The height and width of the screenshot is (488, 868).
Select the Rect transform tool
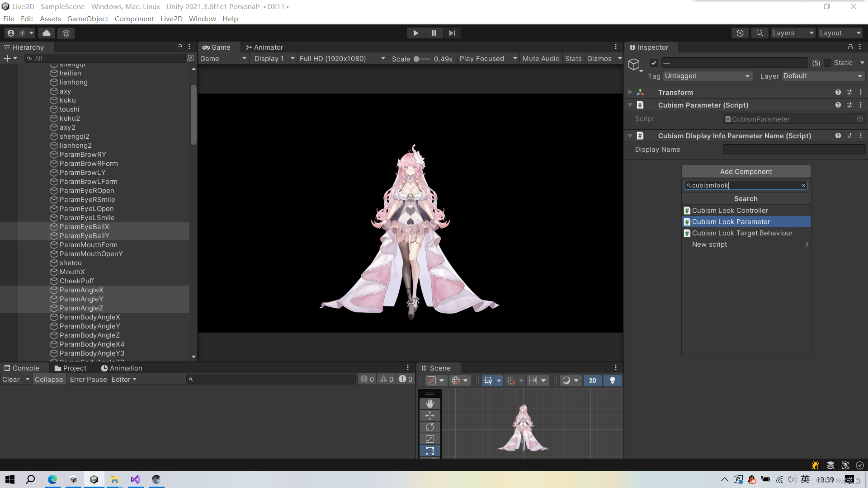tap(429, 450)
